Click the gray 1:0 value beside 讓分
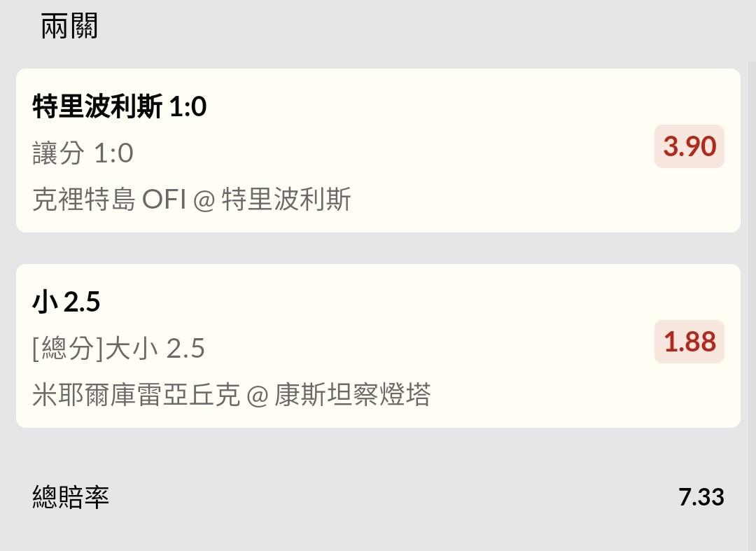 (113, 153)
